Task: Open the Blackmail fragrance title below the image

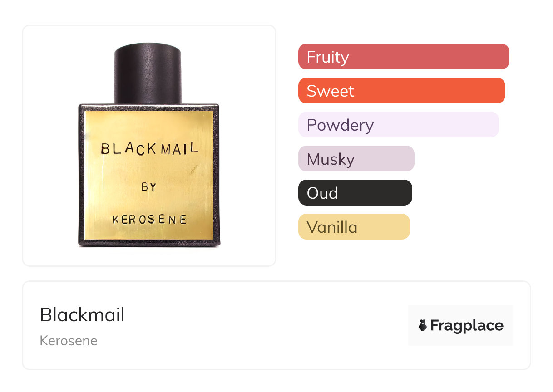Action: [x=82, y=315]
